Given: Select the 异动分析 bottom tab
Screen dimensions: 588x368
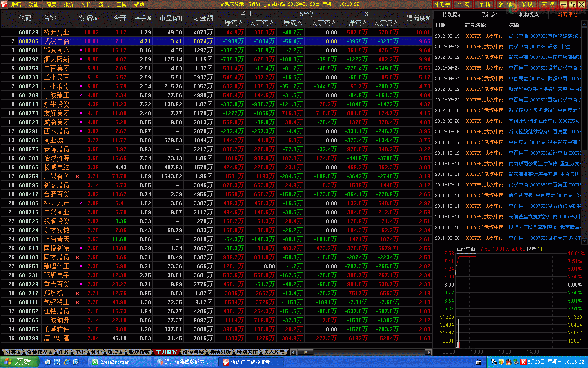Looking at the screenshot, I should (x=220, y=352).
